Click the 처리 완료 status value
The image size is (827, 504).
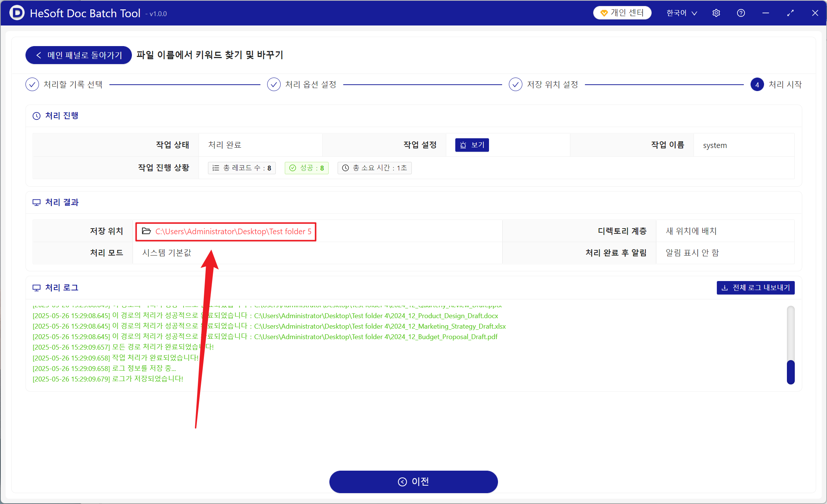coord(225,145)
